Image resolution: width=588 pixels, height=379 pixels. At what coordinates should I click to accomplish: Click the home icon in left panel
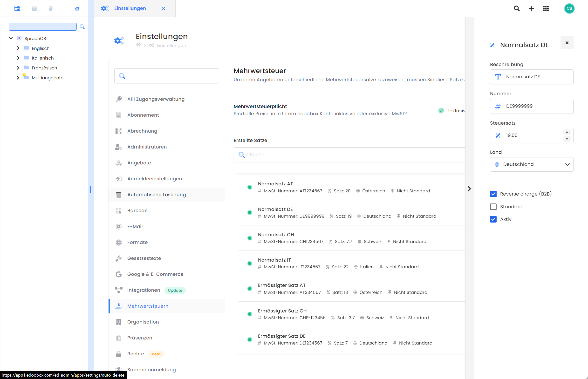point(77,9)
